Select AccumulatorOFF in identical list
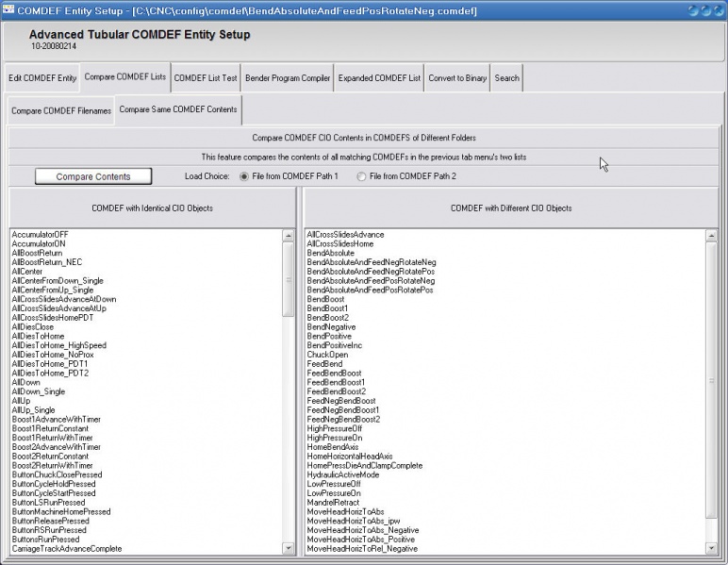 point(40,234)
